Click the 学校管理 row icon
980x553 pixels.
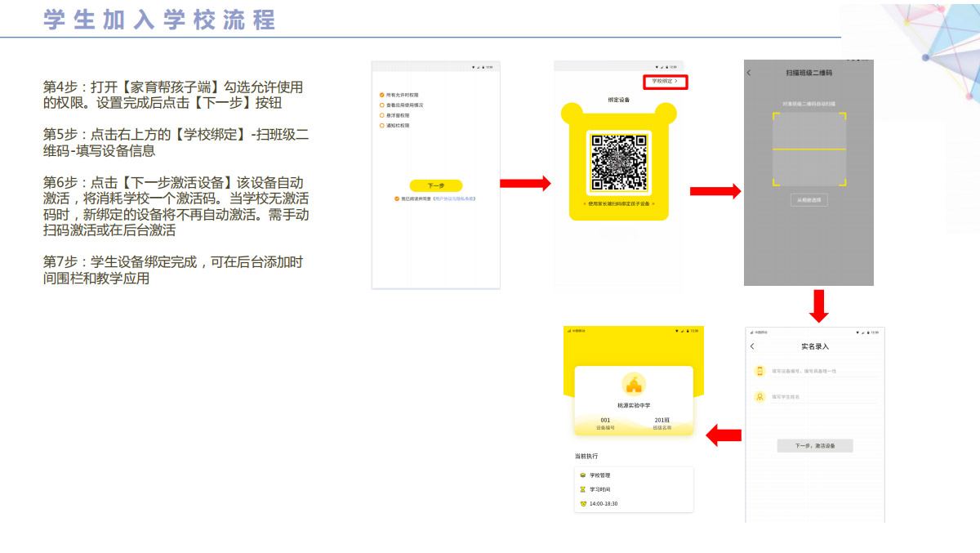[582, 475]
